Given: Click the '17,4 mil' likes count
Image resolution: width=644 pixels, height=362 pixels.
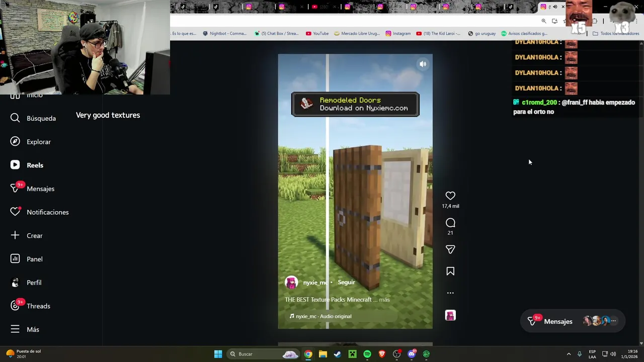Looking at the screenshot, I should click(x=450, y=206).
